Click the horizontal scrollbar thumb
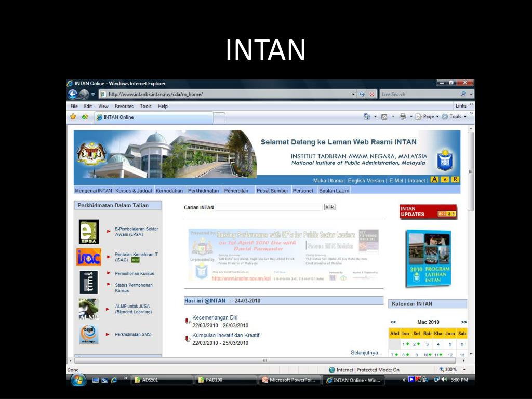 (265, 361)
